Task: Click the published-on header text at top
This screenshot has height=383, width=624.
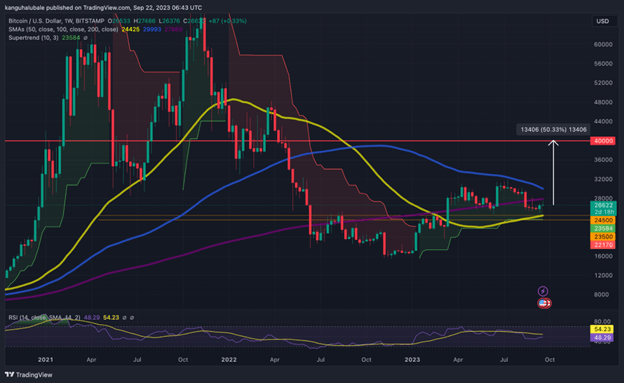Action: tap(103, 8)
